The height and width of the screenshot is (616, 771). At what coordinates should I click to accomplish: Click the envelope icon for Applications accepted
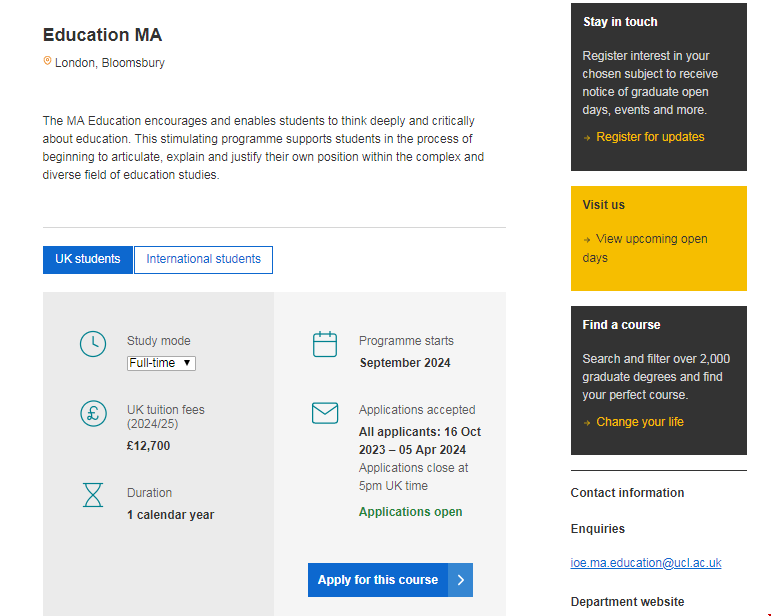click(325, 413)
